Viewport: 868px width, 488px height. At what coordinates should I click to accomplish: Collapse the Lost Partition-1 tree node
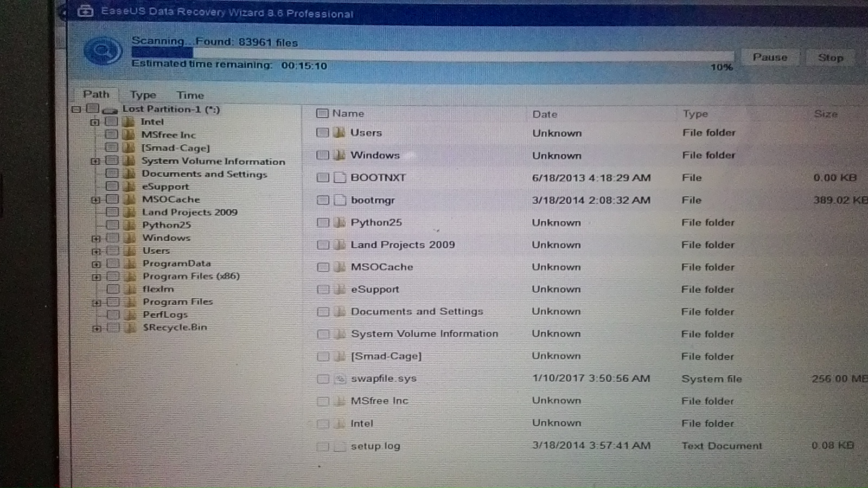coord(76,109)
